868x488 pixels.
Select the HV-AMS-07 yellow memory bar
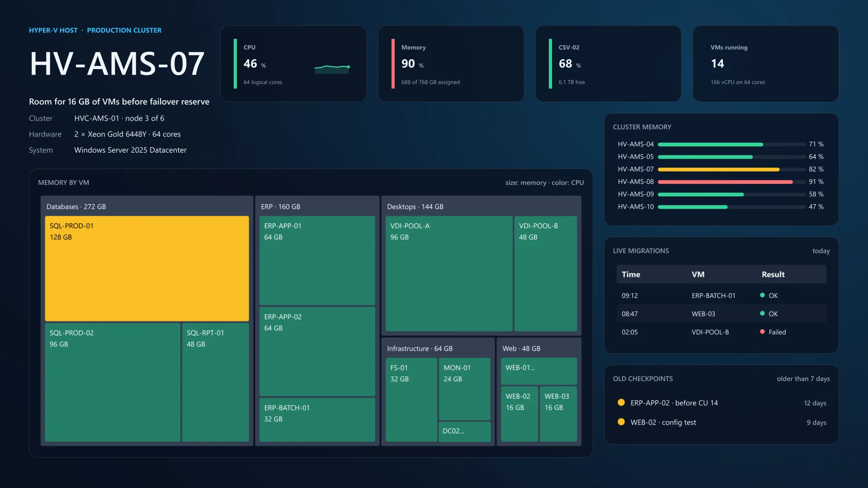click(732, 169)
